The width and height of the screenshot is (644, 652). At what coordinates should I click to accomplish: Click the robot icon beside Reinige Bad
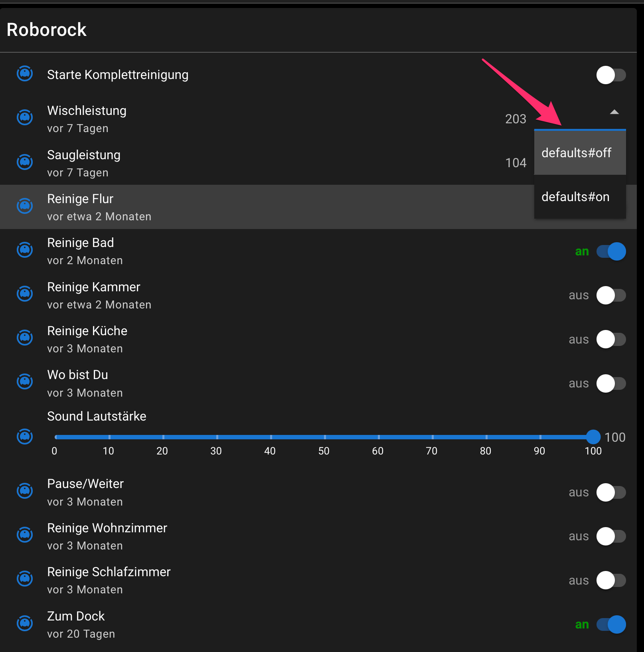click(x=25, y=250)
